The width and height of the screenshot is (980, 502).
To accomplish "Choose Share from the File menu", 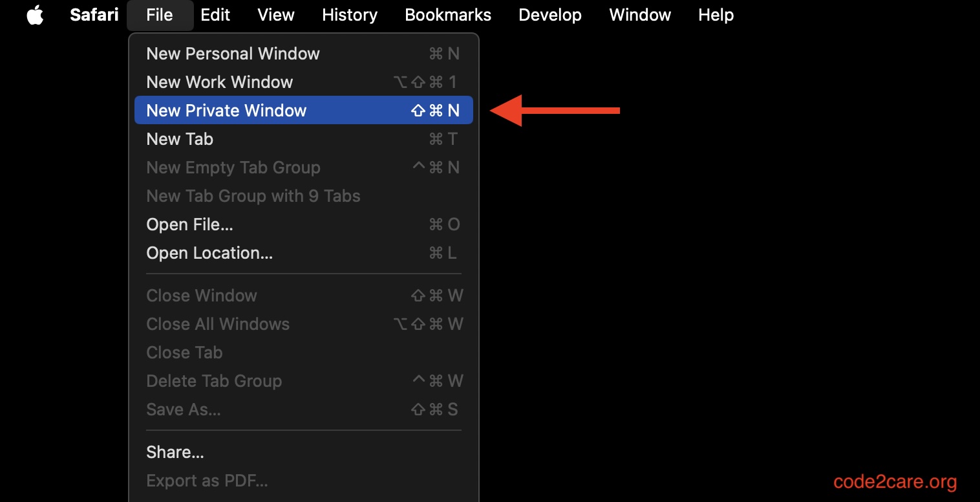I will 175,452.
